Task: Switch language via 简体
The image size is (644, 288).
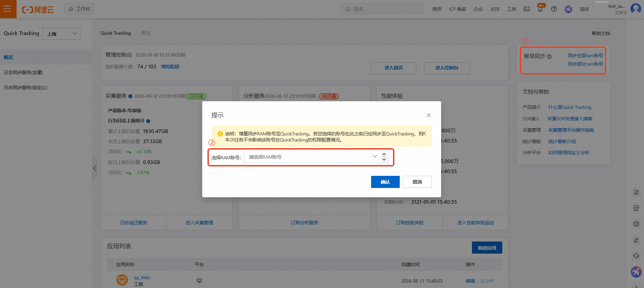Action: tap(584, 9)
